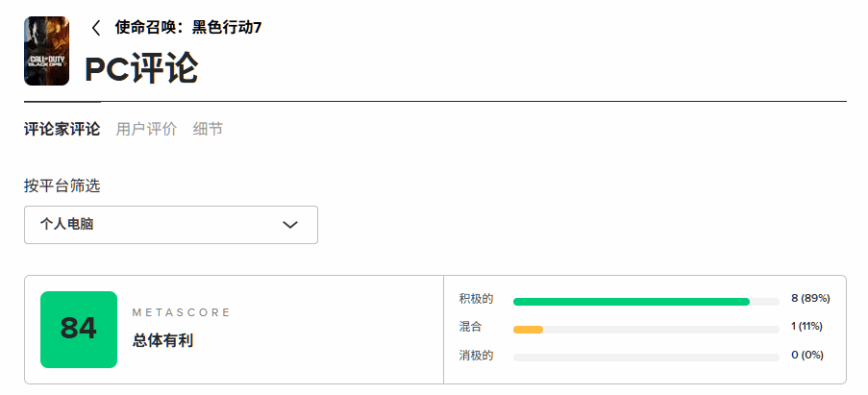This screenshot has width=868, height=395.
Task: Open the 使命召唤：黑色行动7 game title link
Action: pyautogui.click(x=188, y=28)
